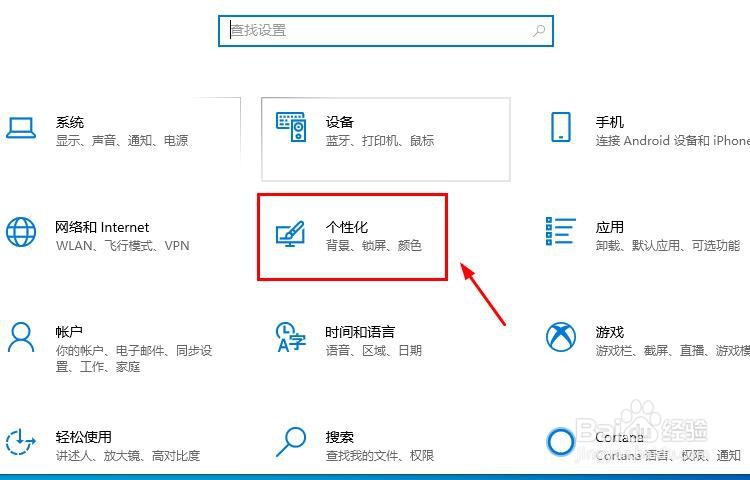Click the text WLAN、飞行模式、VPN
The height and width of the screenshot is (480, 750).
pyautogui.click(x=122, y=246)
